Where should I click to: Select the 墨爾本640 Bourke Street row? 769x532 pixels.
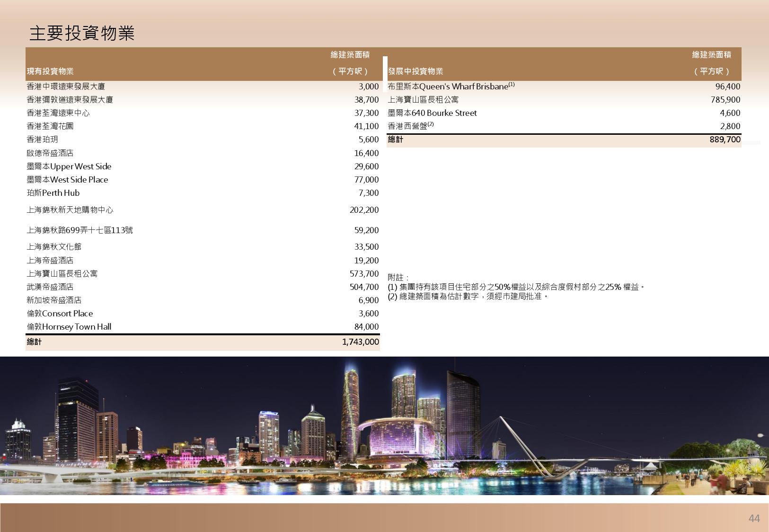(x=432, y=113)
